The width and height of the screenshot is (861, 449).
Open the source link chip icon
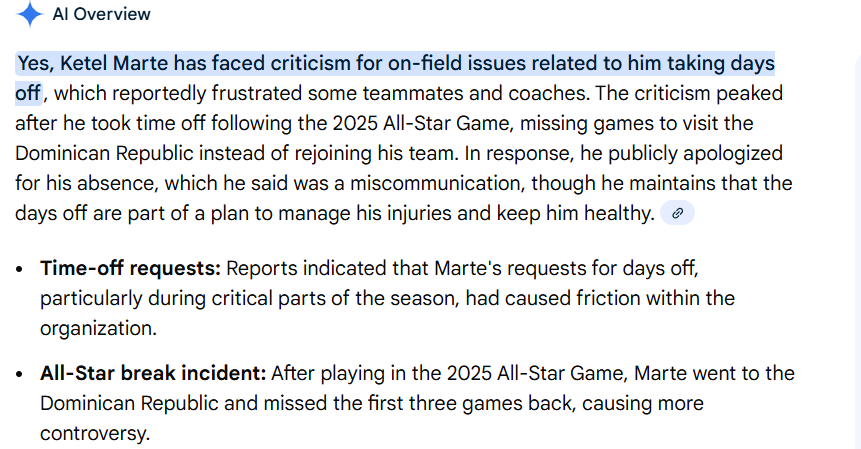677,213
